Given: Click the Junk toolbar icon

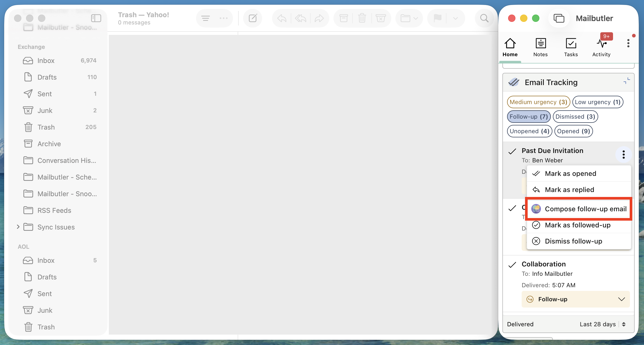Looking at the screenshot, I should click(381, 18).
